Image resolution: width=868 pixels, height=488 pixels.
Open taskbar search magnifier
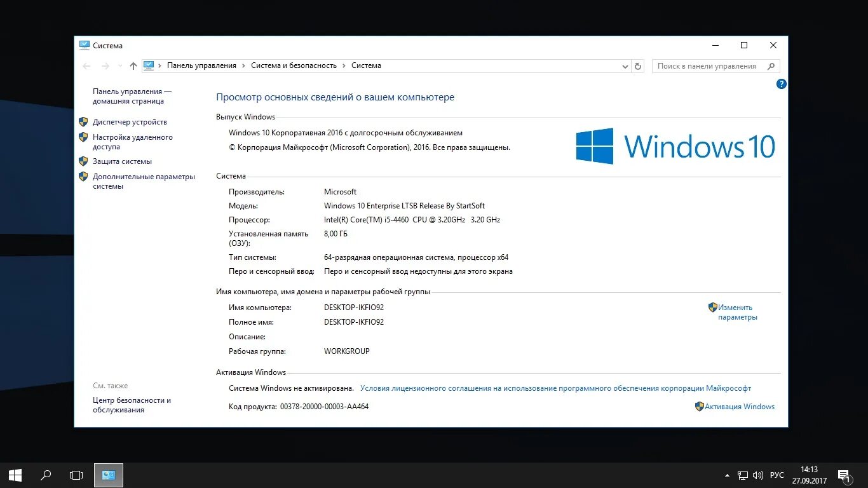[46, 475]
